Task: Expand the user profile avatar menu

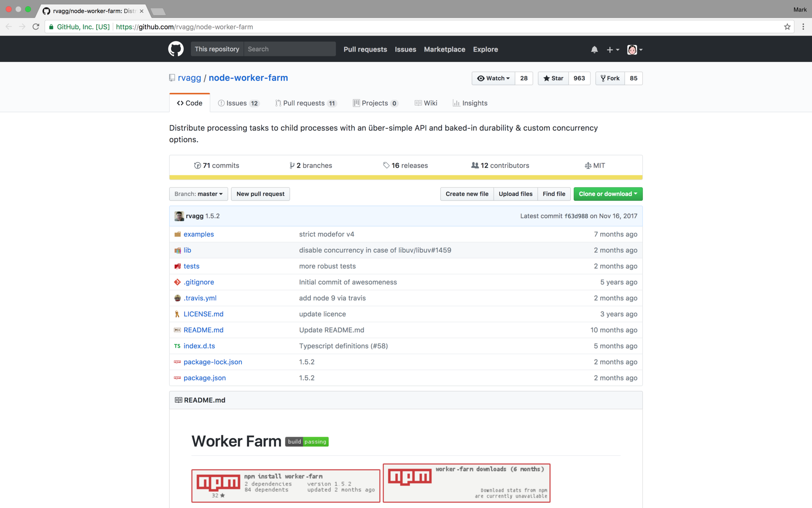Action: tap(635, 50)
